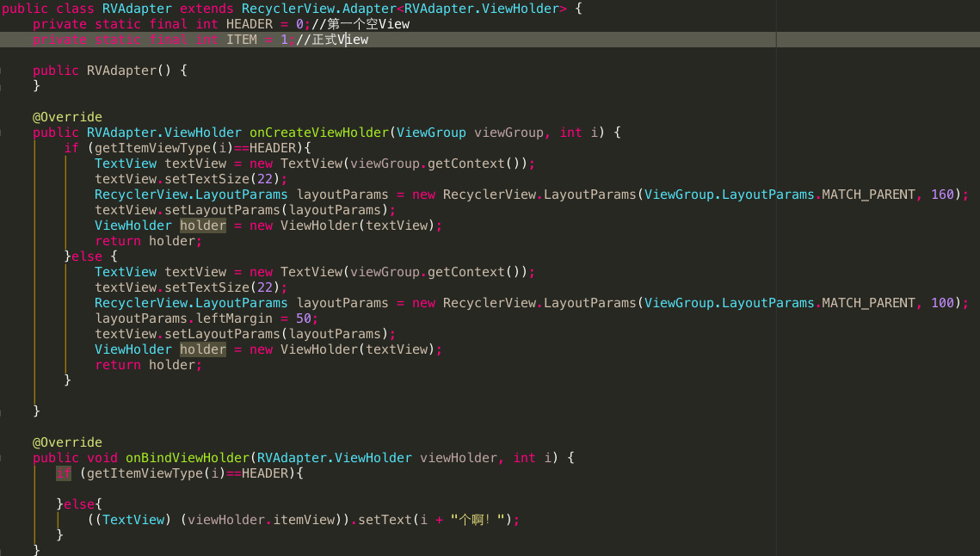
Task: Click the RVAdapter() constructor name
Action: tap(121, 71)
